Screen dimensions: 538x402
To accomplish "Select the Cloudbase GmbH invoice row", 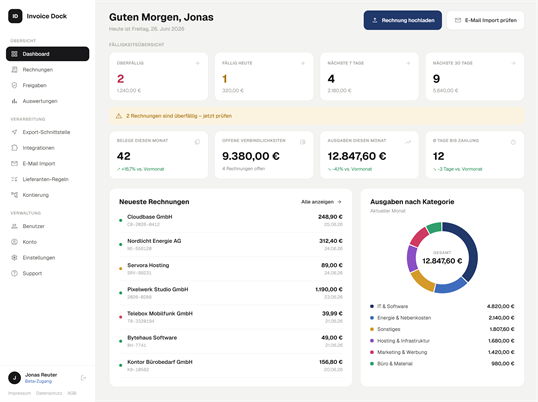I will pyautogui.click(x=231, y=220).
